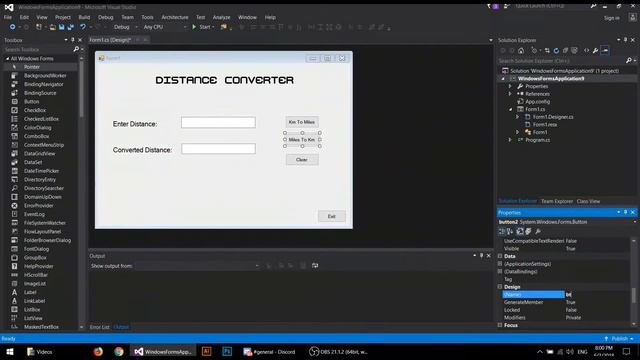The height and width of the screenshot is (360, 640).
Task: Open the Architecture menu
Action: click(175, 17)
